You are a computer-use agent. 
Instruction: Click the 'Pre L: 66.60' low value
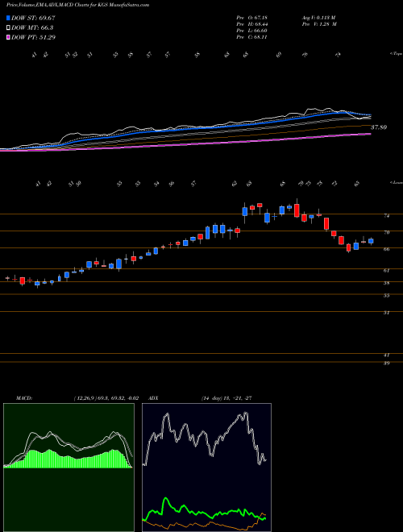(251, 31)
